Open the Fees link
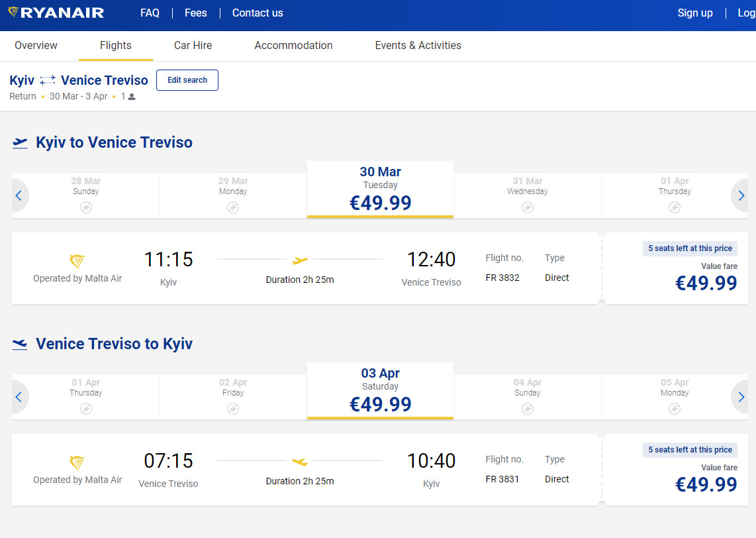 (x=196, y=13)
